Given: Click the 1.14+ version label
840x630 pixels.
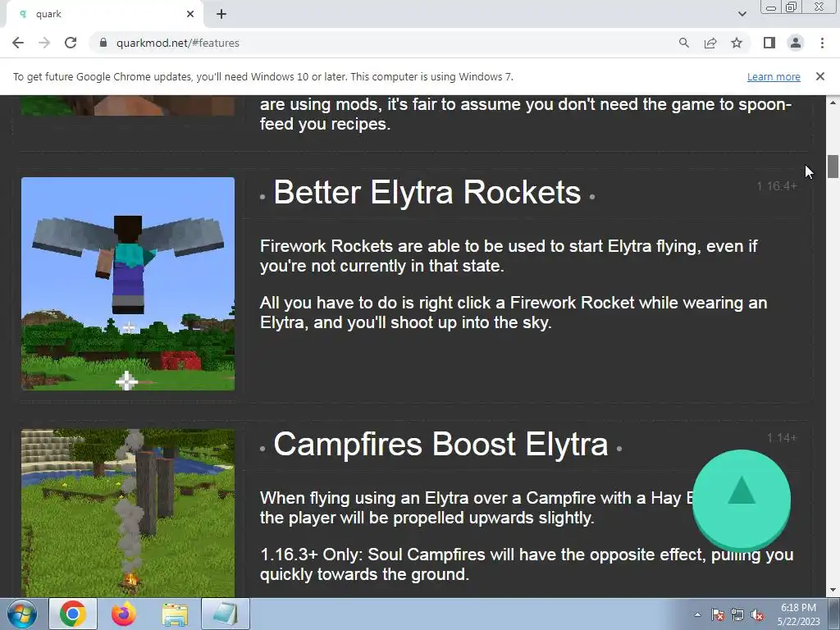Looking at the screenshot, I should pyautogui.click(x=782, y=438).
